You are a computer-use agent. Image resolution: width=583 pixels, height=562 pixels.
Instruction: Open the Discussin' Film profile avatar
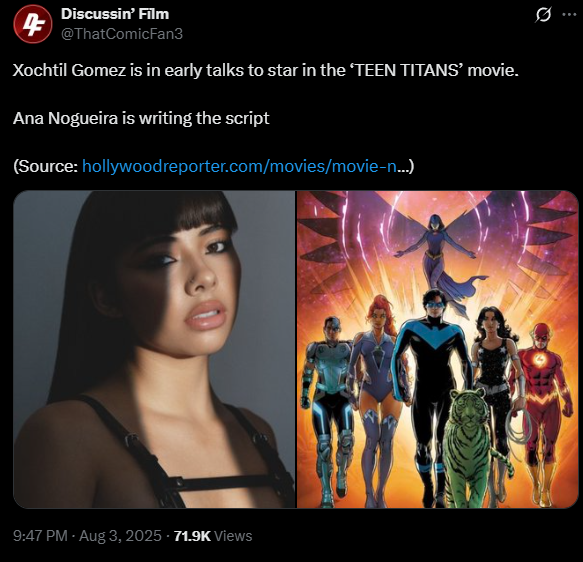point(32,24)
